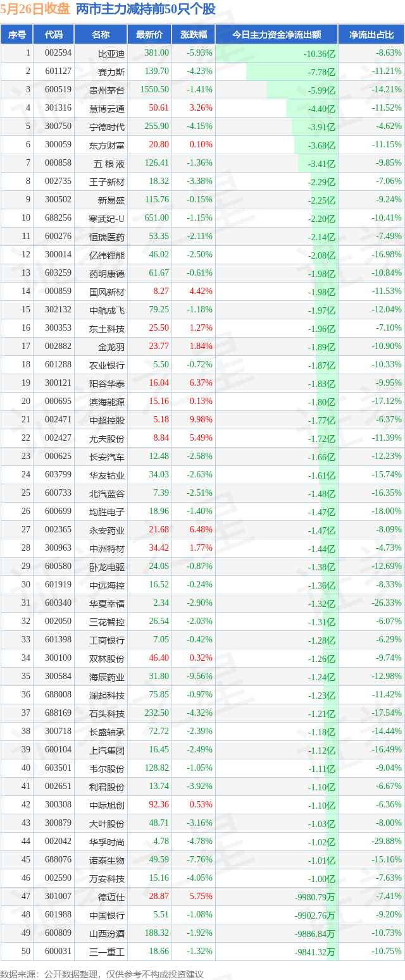Select stock name 寒武纪-U
405x980 pixels.
click(108, 218)
